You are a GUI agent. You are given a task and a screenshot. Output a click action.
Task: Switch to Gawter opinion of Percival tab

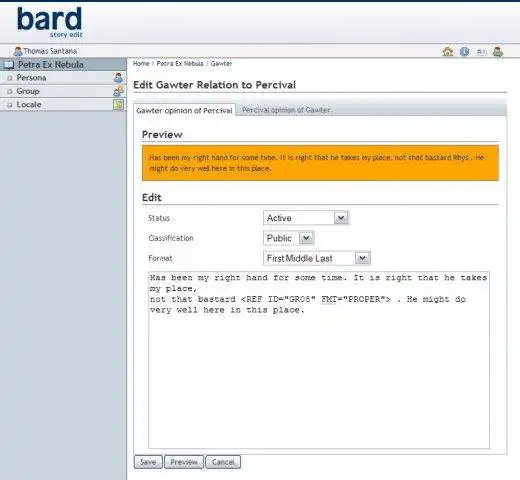tap(184, 110)
